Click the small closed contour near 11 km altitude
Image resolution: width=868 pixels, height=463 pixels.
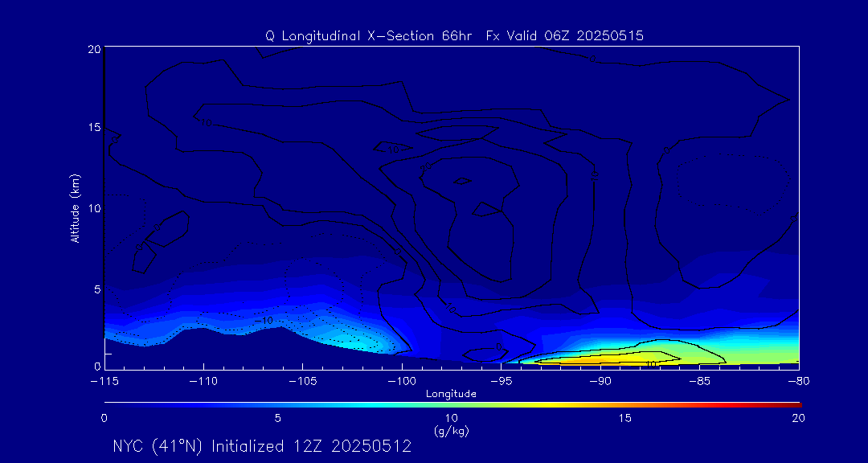[x=461, y=181]
